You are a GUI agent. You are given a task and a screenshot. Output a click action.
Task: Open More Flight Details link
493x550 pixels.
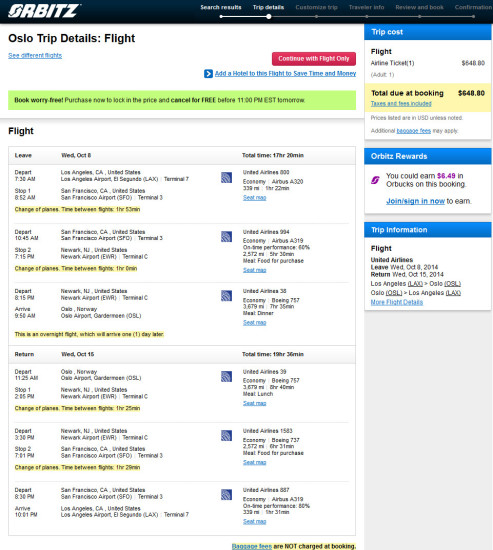pos(397,302)
